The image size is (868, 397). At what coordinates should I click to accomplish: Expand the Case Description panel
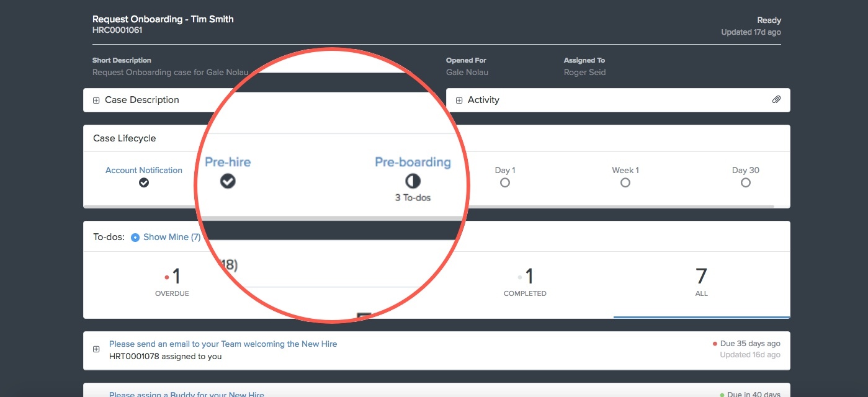pos(96,99)
